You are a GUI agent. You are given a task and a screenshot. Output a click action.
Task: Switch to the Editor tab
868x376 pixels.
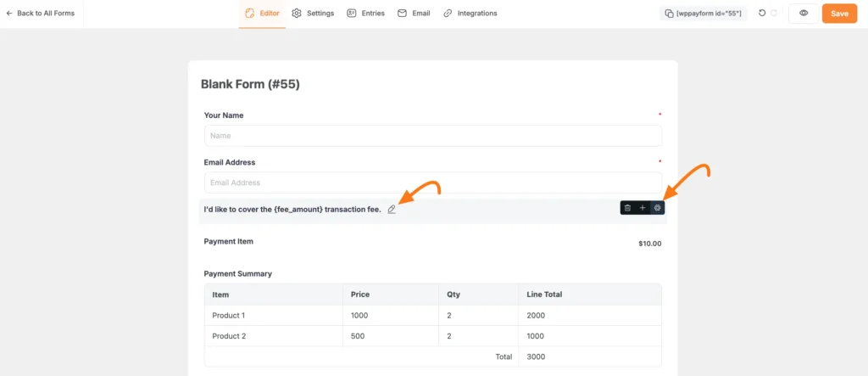click(263, 14)
